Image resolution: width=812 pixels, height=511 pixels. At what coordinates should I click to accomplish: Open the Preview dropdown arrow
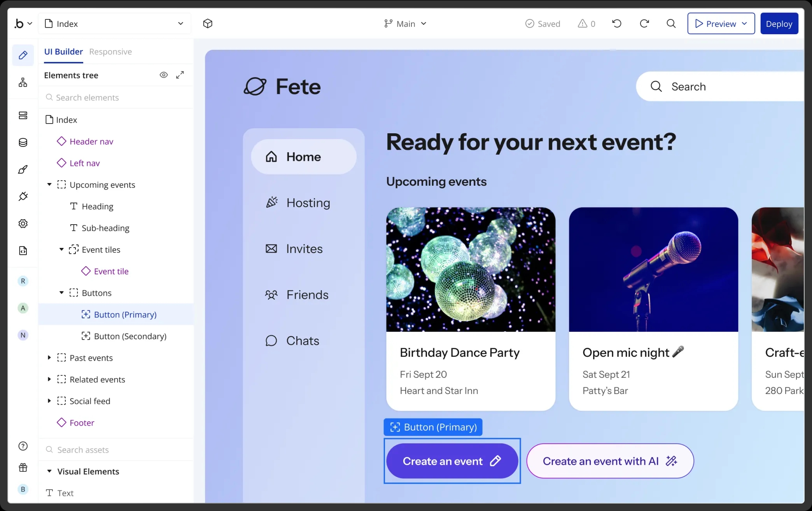[x=744, y=24]
